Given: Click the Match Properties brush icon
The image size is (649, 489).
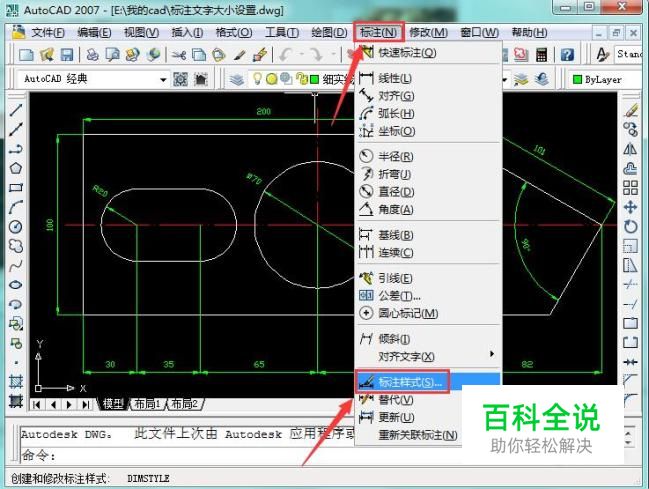Looking at the screenshot, I should 239,55.
